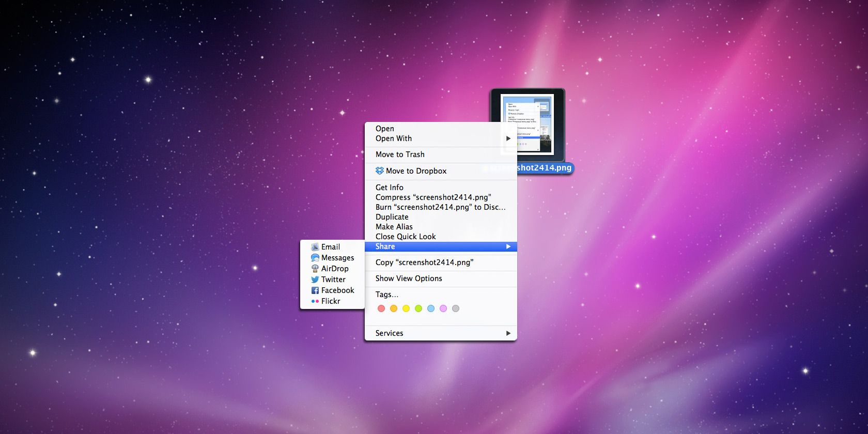Expand the Open With submenu arrow
This screenshot has height=434, width=868.
(508, 138)
